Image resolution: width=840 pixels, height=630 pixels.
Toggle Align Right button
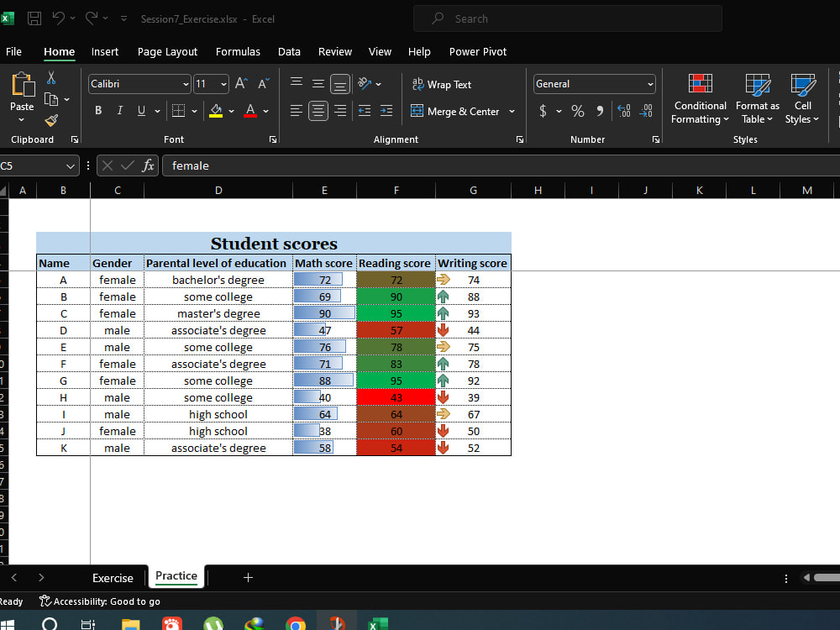coord(340,111)
